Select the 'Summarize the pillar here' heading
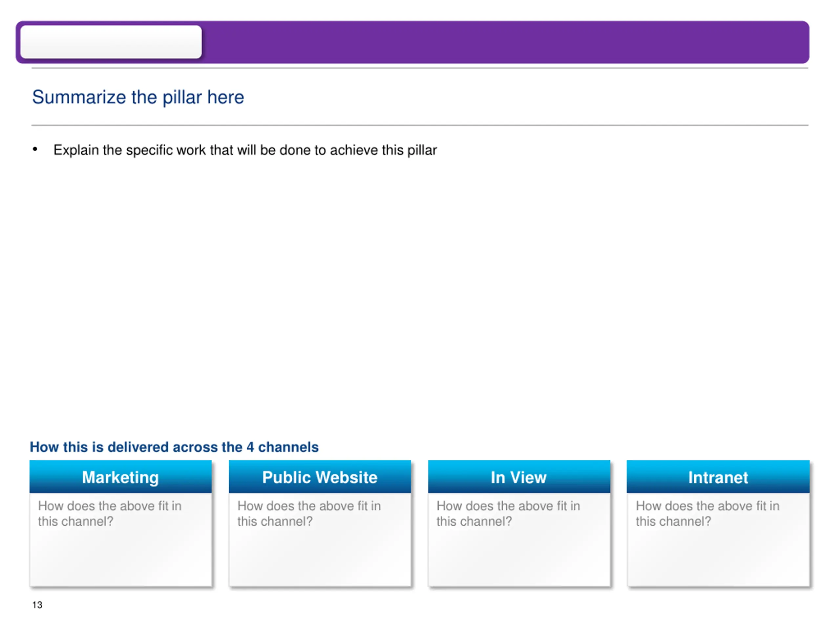The image size is (840, 630). pyautogui.click(x=138, y=97)
